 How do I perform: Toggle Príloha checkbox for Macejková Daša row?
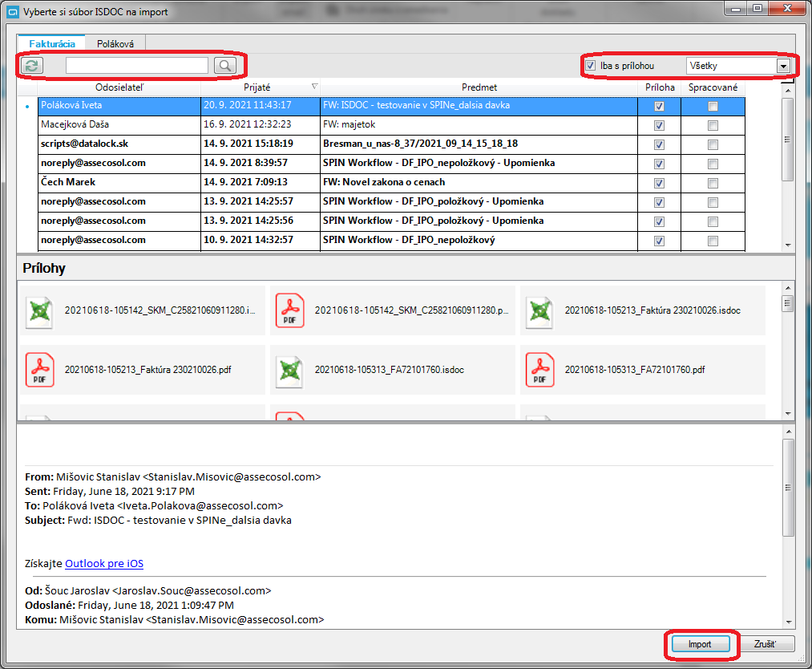tap(659, 125)
